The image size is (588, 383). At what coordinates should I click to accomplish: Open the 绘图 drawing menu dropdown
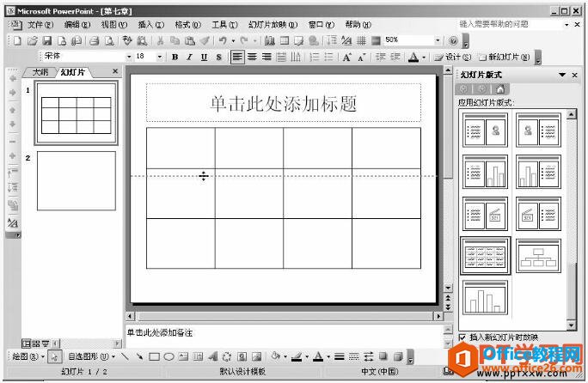point(28,356)
